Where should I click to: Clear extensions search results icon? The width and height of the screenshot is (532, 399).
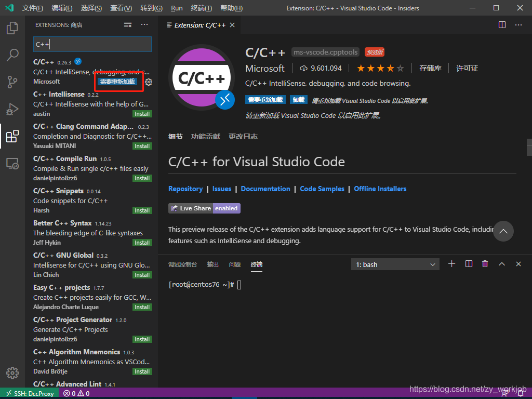pos(128,25)
